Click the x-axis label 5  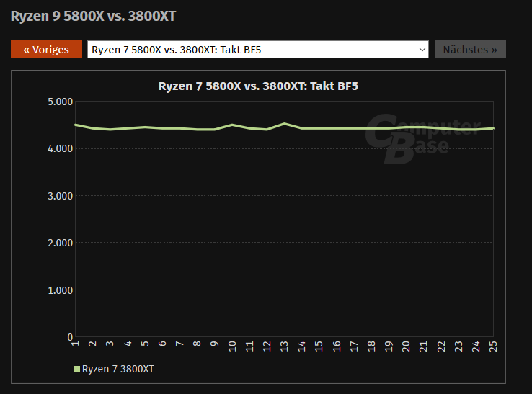pyautogui.click(x=145, y=344)
